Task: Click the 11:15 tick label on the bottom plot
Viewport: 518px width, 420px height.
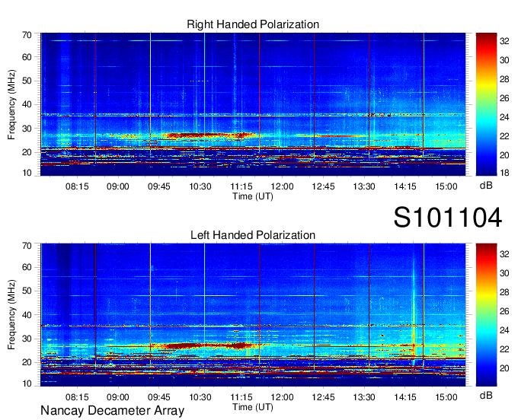Action: [x=241, y=397]
